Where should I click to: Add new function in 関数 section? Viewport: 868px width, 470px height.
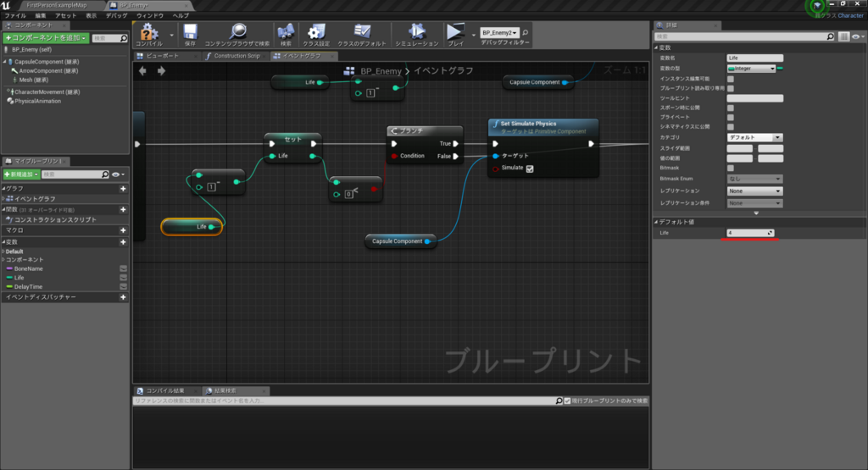(123, 209)
